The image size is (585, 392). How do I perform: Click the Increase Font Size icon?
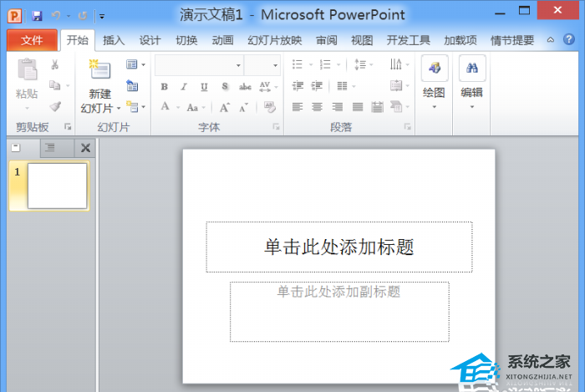[x=225, y=108]
